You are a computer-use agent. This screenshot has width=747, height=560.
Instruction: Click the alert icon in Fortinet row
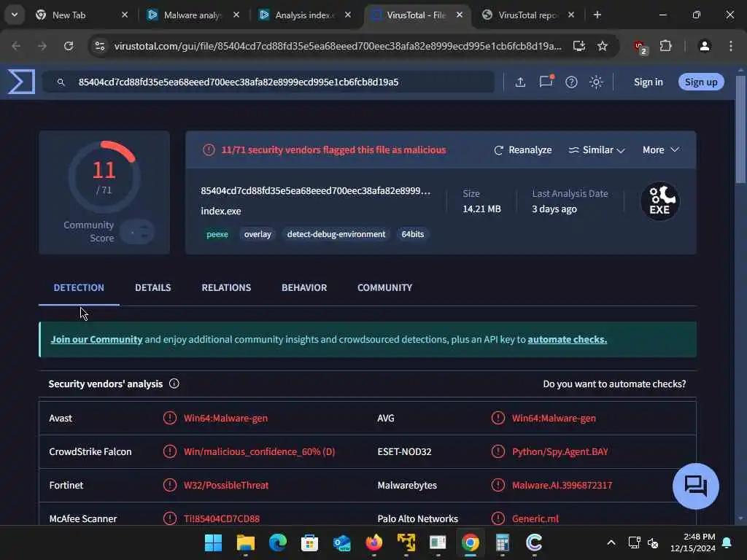(x=169, y=485)
